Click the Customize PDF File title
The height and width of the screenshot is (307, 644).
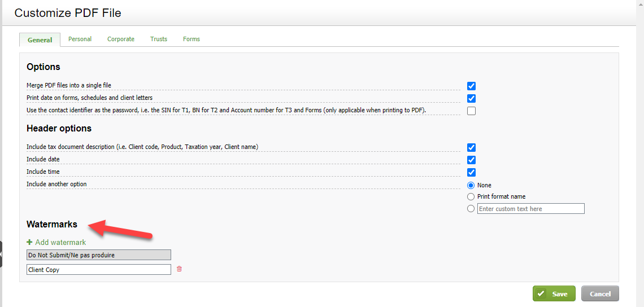tap(68, 13)
